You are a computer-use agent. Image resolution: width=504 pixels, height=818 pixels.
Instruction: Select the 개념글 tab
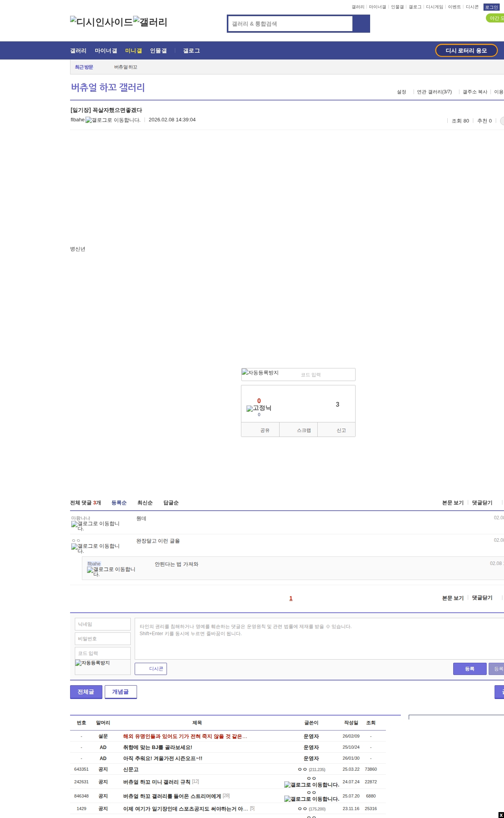point(120,692)
